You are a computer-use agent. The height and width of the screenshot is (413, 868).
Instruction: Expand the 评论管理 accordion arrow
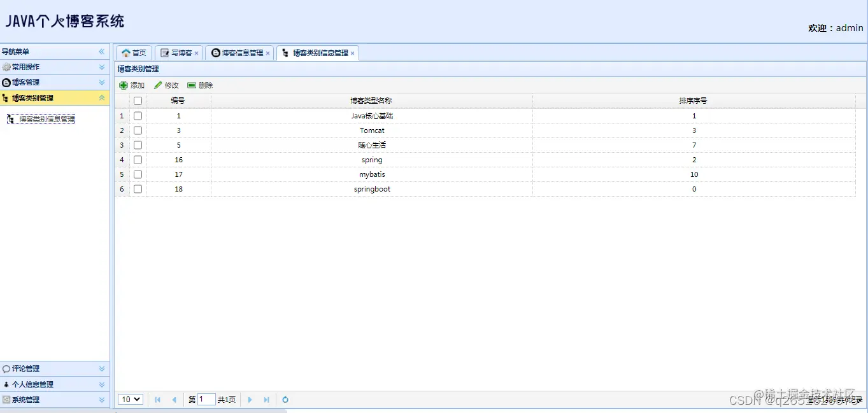click(x=102, y=368)
